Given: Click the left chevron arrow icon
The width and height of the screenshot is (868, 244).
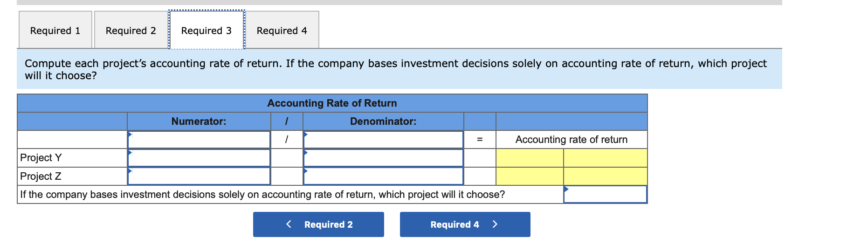Looking at the screenshot, I should coord(289,224).
